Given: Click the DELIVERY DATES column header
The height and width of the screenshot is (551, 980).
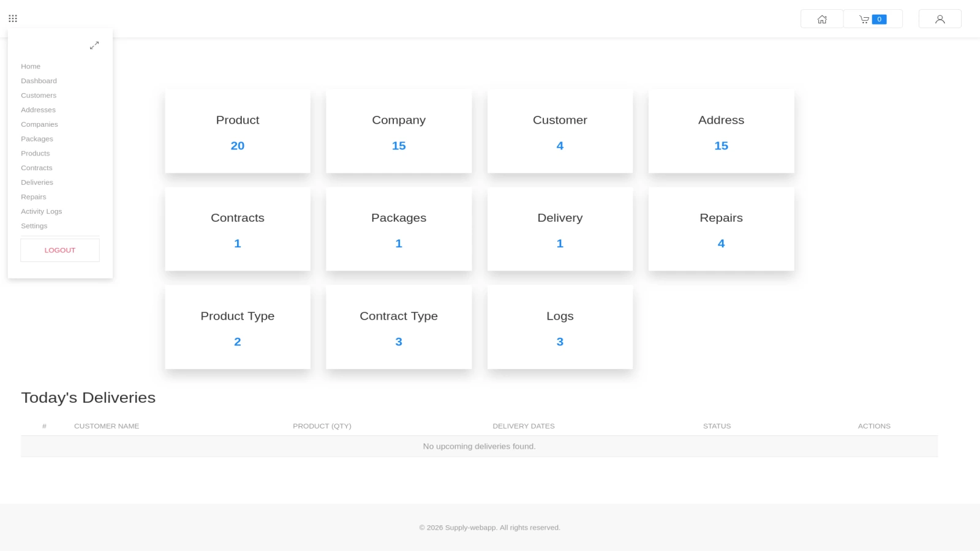Looking at the screenshot, I should [524, 426].
